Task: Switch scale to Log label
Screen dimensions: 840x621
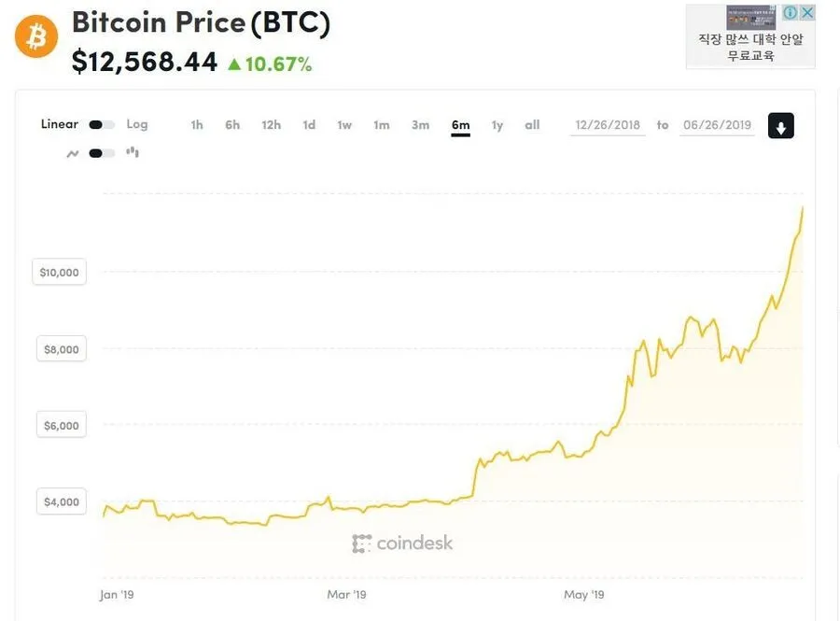Action: (137, 124)
